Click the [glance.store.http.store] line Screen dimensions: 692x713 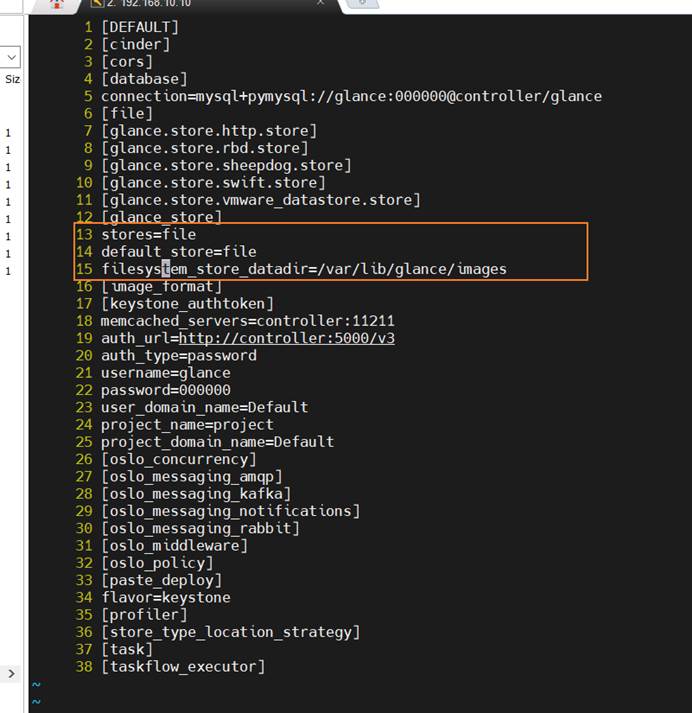point(209,131)
